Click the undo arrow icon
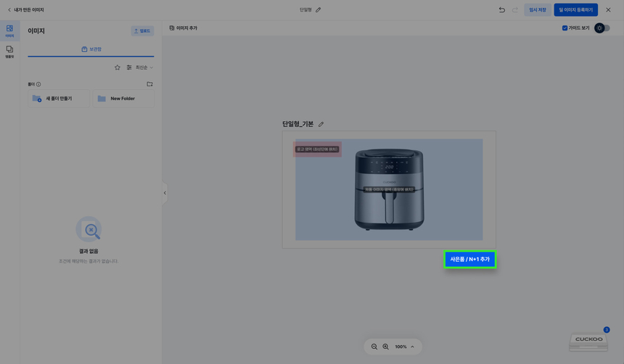The image size is (624, 364). [x=501, y=10]
